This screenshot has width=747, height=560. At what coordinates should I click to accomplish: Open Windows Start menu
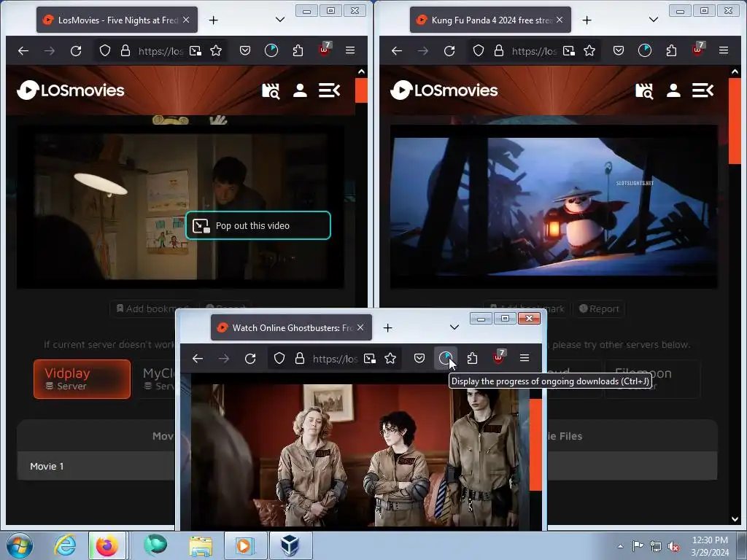[x=20, y=545]
